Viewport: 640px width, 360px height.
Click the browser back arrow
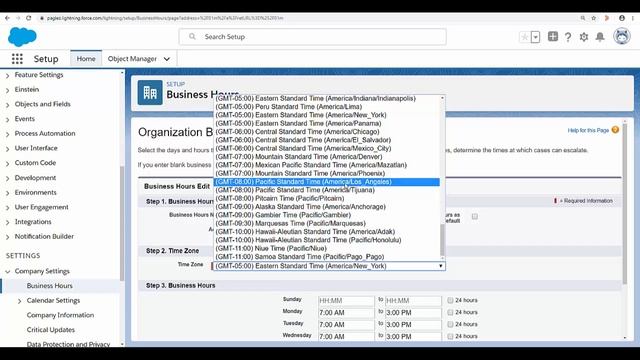point(7,18)
